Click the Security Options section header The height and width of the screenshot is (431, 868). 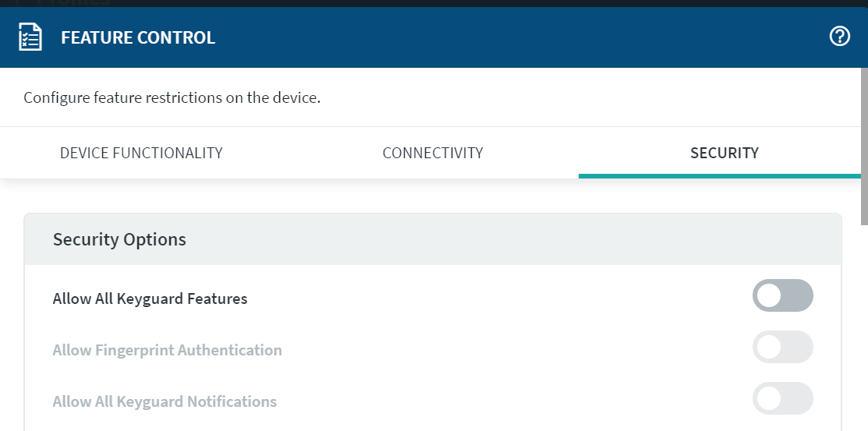pos(119,239)
